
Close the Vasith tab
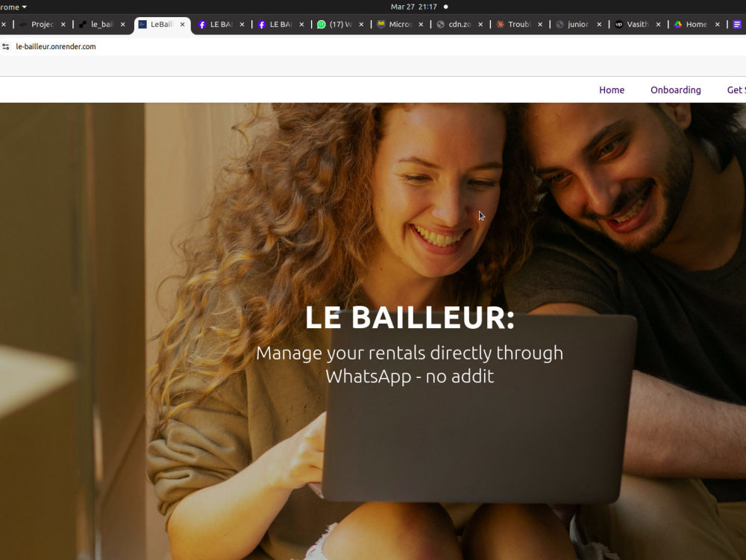pyautogui.click(x=658, y=25)
